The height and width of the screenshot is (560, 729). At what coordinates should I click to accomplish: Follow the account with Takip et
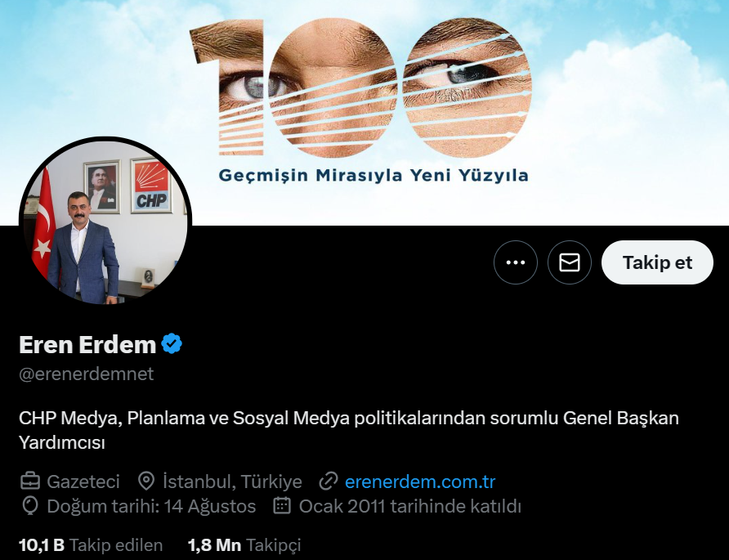coord(657,262)
